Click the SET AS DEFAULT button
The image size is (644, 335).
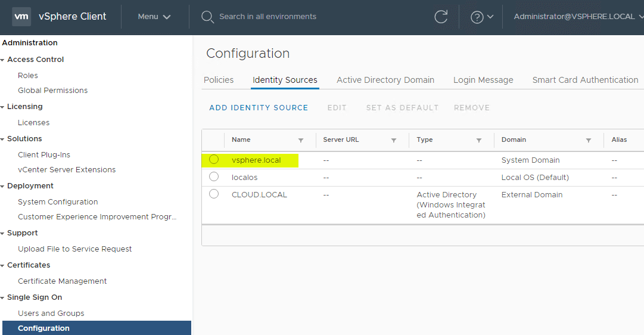tap(403, 108)
